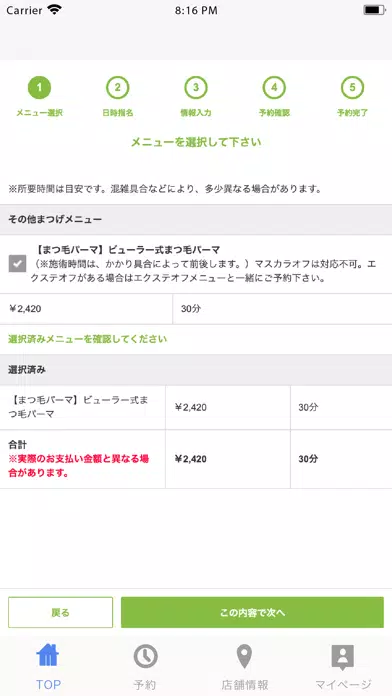Screen dimensions: 392x696
Task: Click the この内容で次へ button
Action: (x=252, y=613)
